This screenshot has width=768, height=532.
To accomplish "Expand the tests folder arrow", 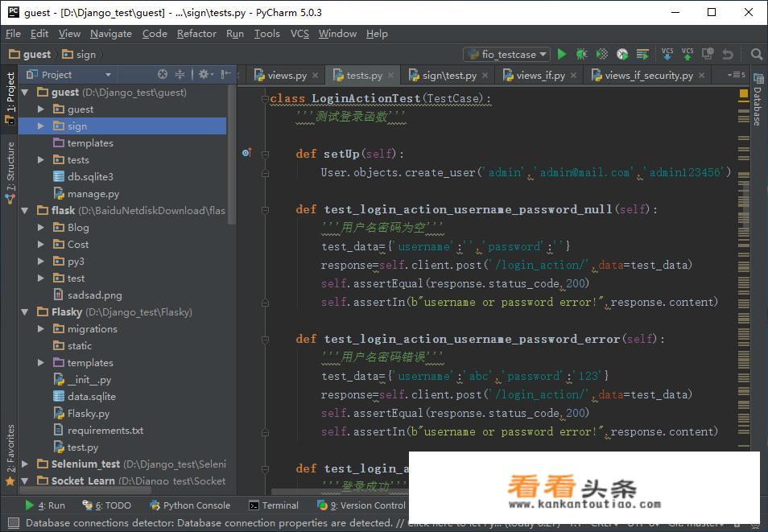I will coord(41,159).
